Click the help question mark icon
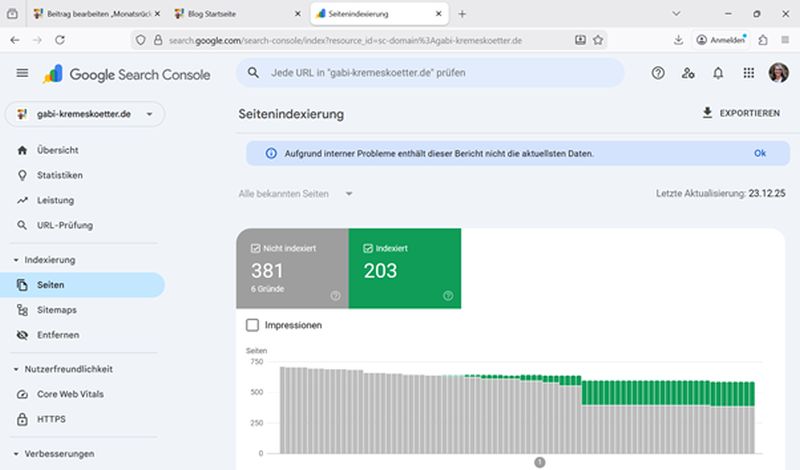This screenshot has width=800, height=470. pos(658,73)
